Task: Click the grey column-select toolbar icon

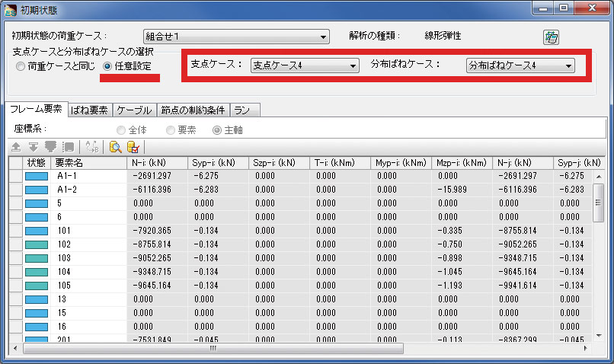Action: 68,147
